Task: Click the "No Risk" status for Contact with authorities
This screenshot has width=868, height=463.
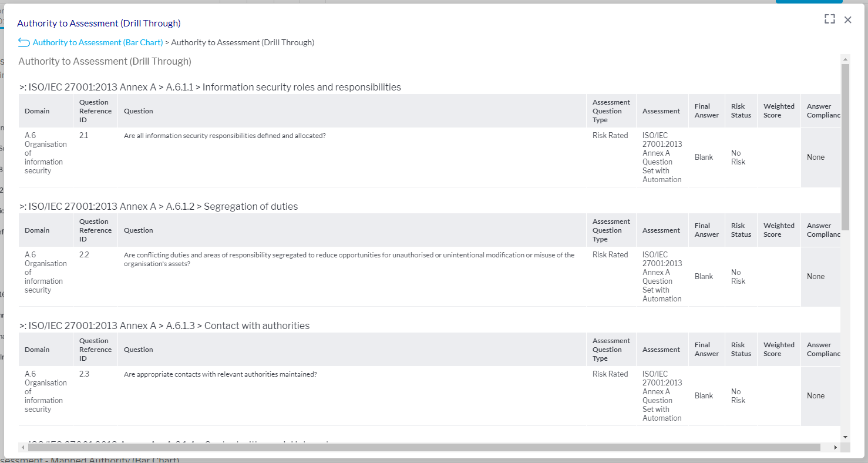Action: coord(738,395)
